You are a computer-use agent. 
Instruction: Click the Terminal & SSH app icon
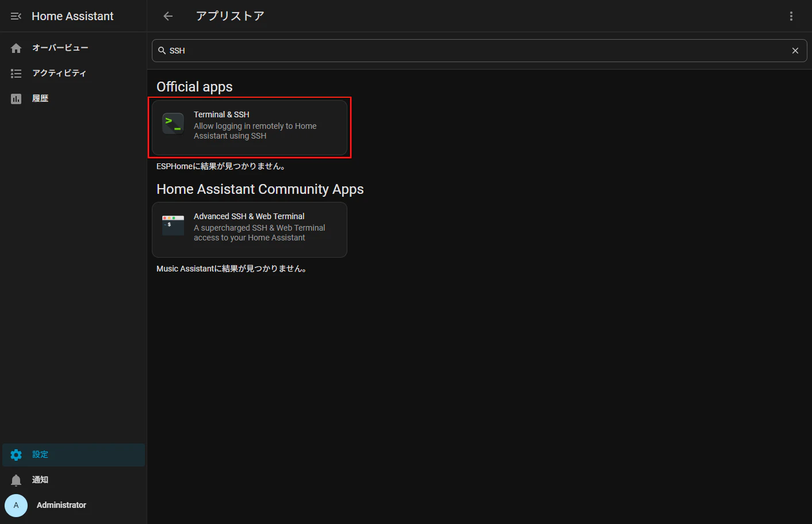point(173,123)
